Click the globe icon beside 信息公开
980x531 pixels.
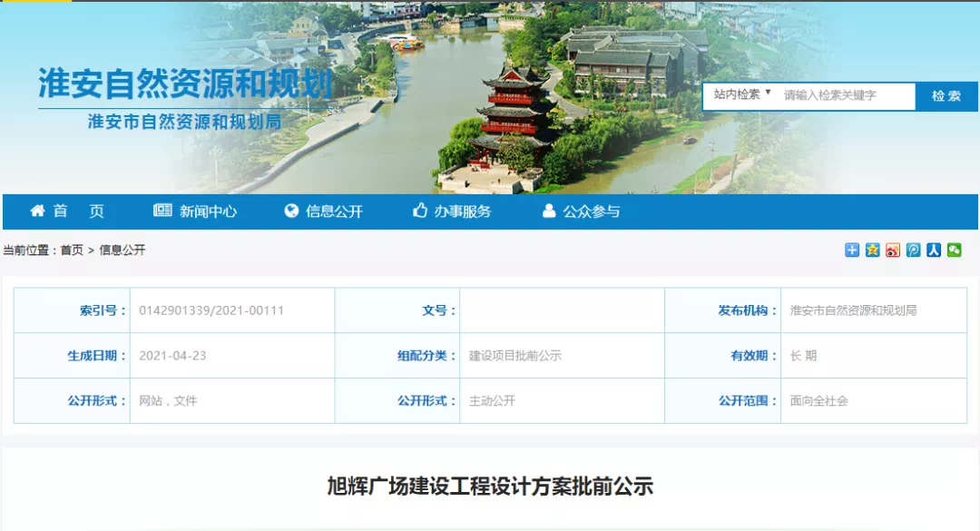pos(291,211)
